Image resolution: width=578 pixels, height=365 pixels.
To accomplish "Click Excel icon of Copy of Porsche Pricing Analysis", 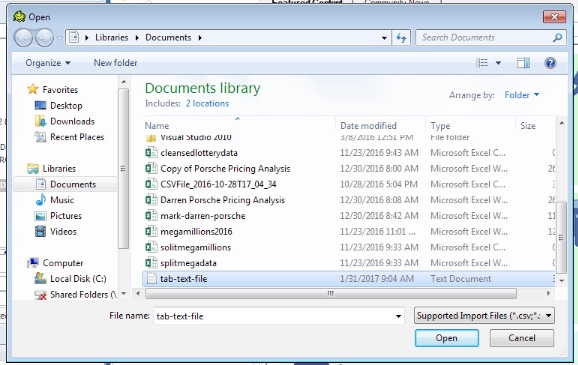I will [151, 168].
